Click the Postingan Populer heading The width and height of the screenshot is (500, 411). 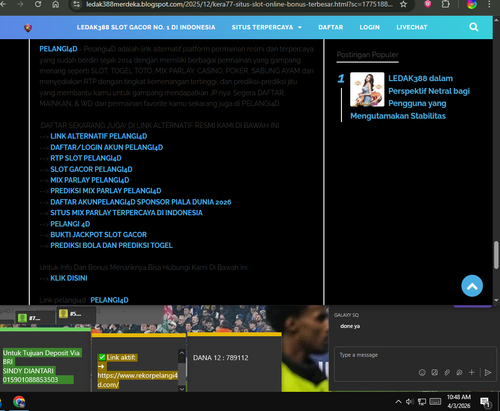367,55
